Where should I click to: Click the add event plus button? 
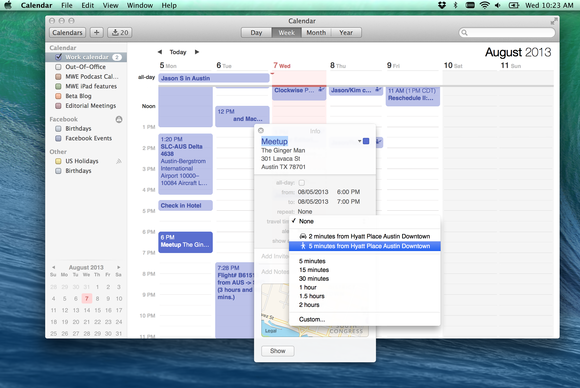pyautogui.click(x=97, y=33)
